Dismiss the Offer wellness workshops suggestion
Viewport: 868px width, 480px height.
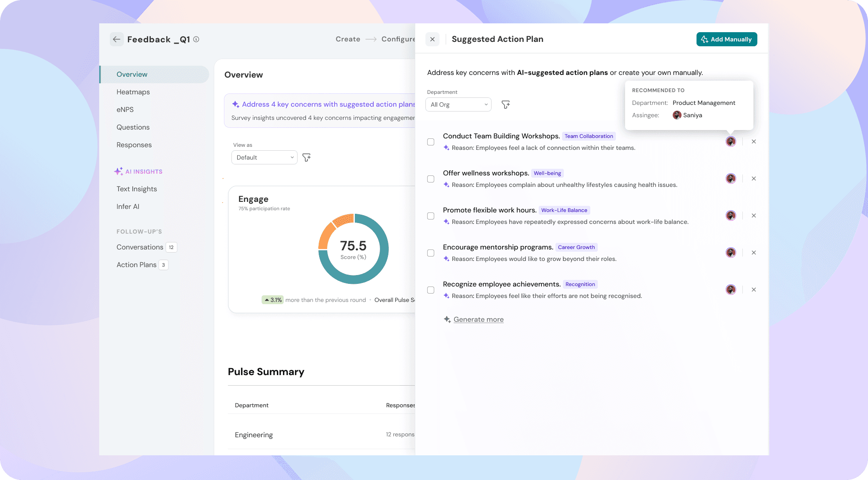coord(754,179)
